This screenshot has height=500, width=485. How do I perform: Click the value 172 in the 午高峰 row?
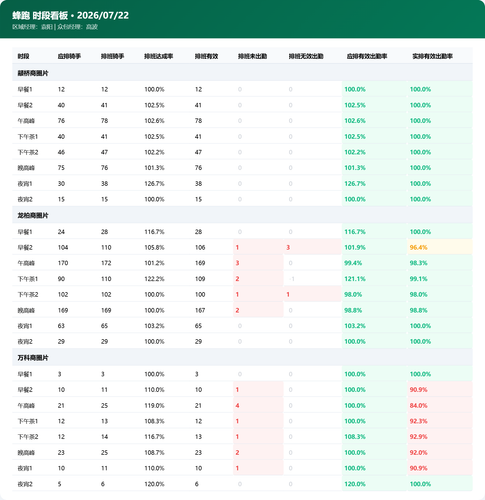(106, 263)
